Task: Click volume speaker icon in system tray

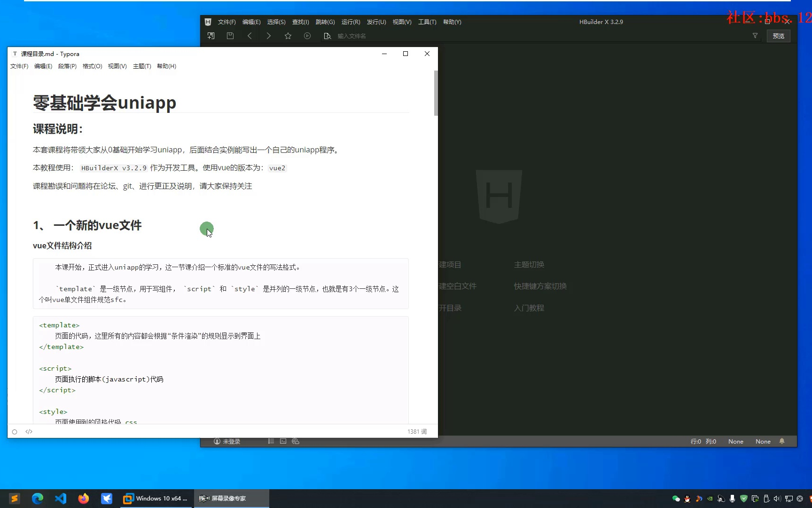Action: [x=777, y=499]
